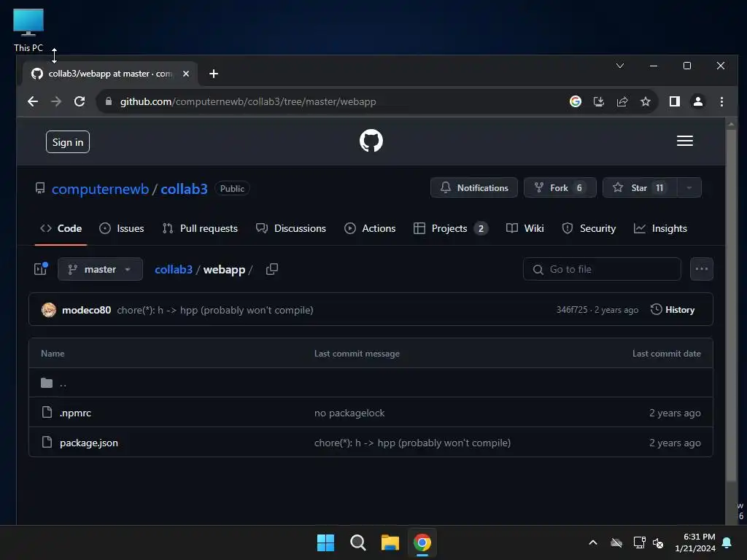Expand the file tree side panel
Screen dimensions: 747x560
click(x=41, y=269)
